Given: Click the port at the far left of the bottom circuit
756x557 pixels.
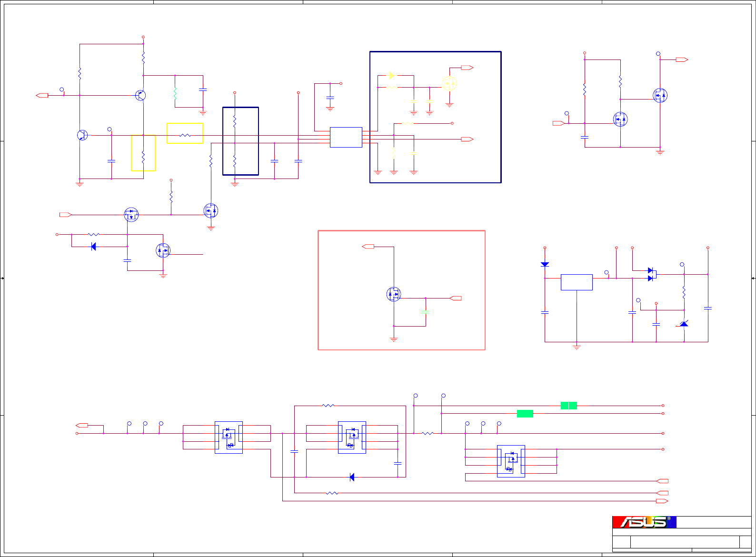Looking at the screenshot, I should click(82, 425).
